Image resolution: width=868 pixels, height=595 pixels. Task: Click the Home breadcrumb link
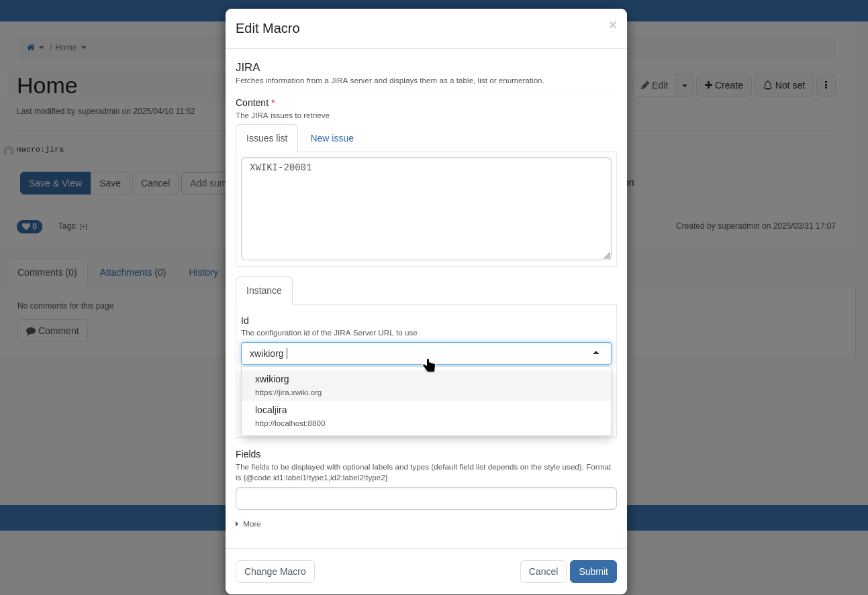[66, 48]
